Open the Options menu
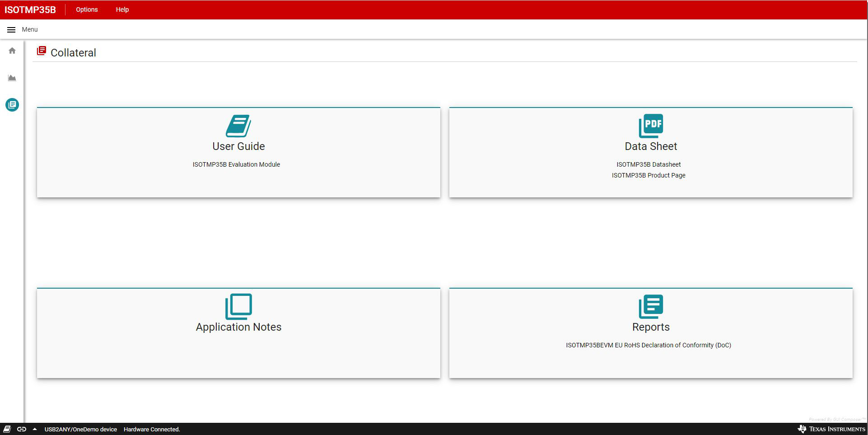 click(87, 9)
